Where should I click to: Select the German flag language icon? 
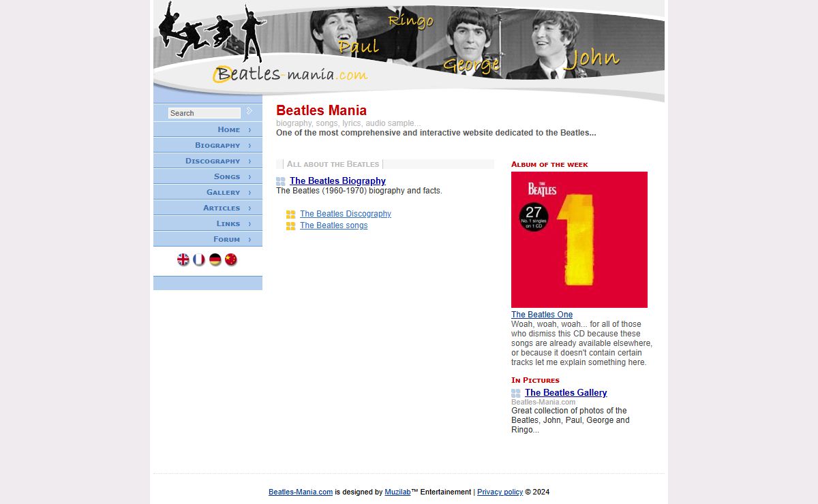tap(215, 259)
